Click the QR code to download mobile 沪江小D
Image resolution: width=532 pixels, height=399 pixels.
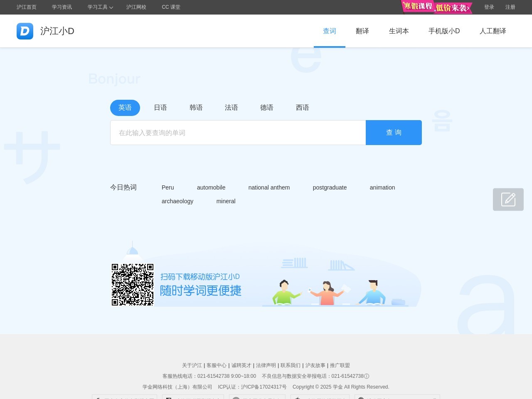click(x=133, y=284)
